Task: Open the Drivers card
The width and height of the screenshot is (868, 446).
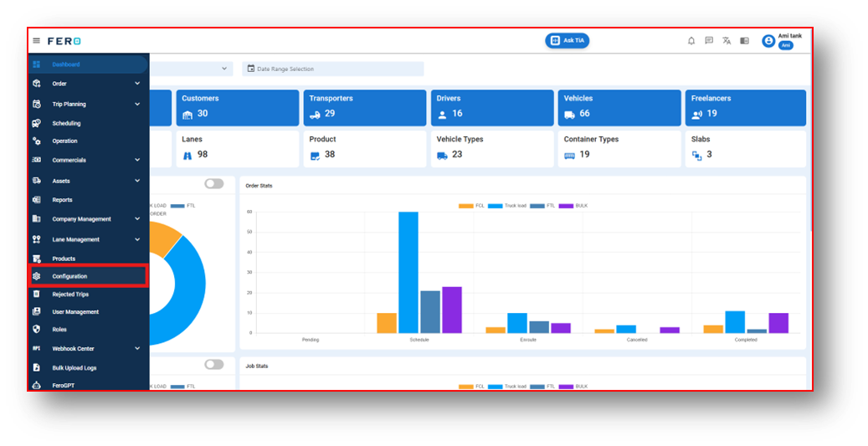Action: point(492,108)
